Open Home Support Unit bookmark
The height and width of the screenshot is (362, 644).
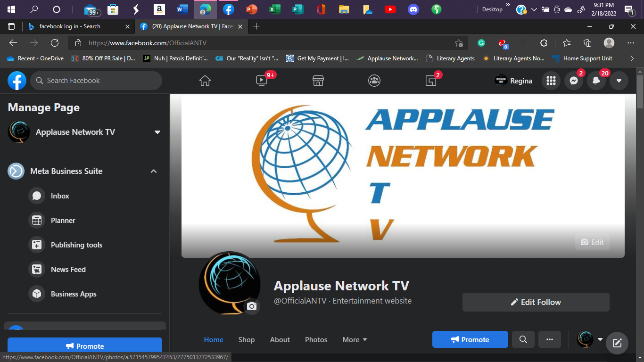(x=582, y=58)
